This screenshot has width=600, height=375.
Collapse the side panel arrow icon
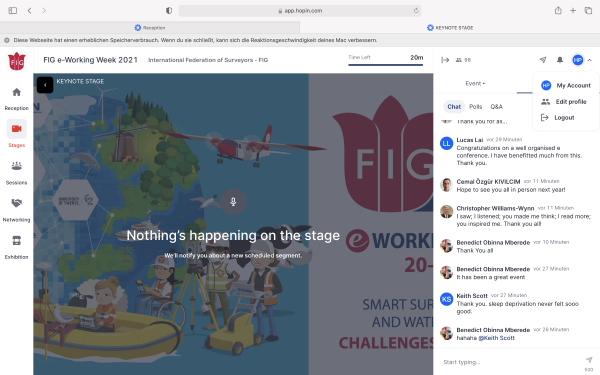click(445, 60)
